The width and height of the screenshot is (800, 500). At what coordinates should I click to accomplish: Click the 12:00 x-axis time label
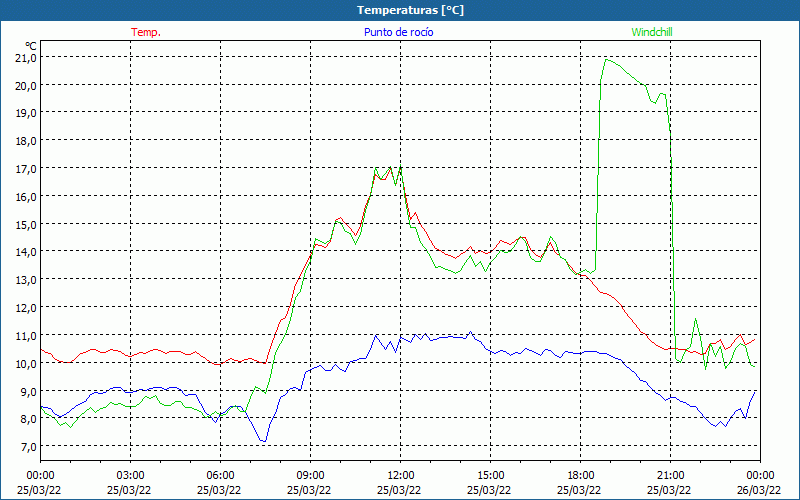pyautogui.click(x=400, y=476)
